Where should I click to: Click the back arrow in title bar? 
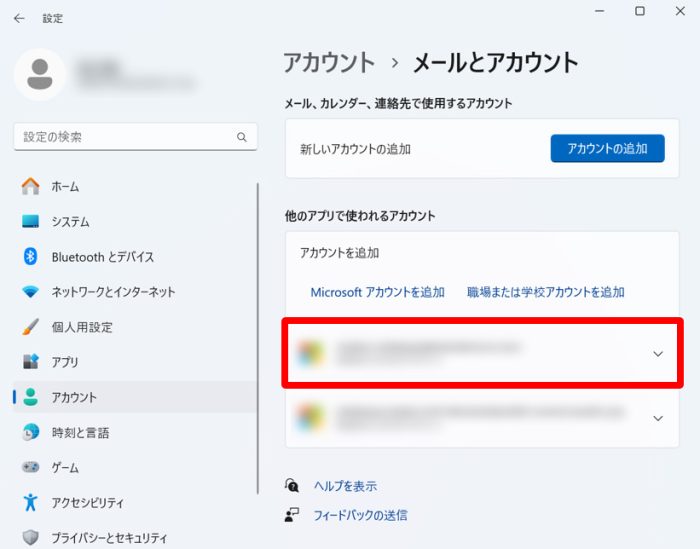[x=19, y=18]
